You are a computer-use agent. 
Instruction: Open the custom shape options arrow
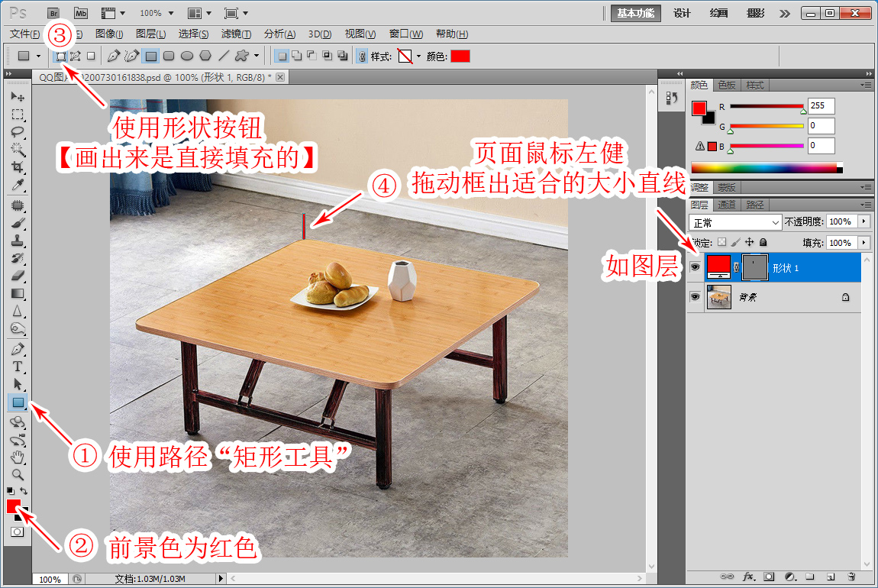257,56
